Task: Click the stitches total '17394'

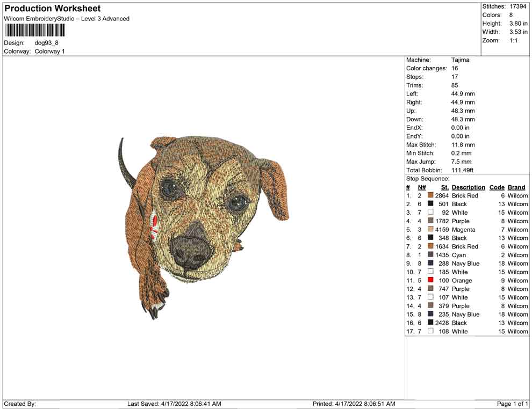Action: click(517, 6)
